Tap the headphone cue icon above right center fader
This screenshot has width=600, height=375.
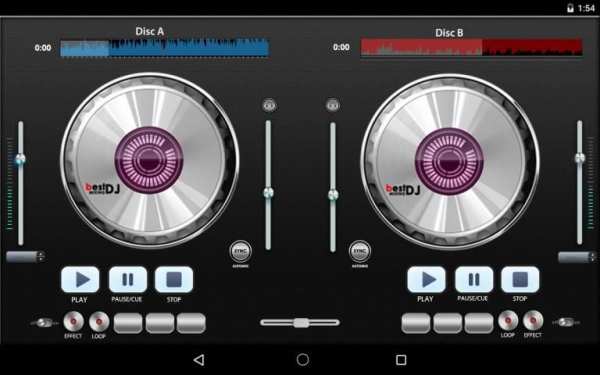click(333, 105)
